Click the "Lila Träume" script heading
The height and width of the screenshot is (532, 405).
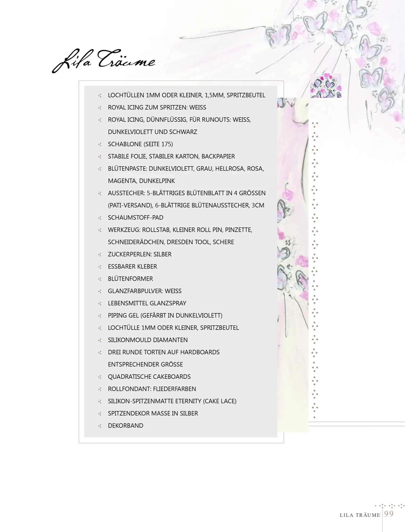pyautogui.click(x=103, y=61)
